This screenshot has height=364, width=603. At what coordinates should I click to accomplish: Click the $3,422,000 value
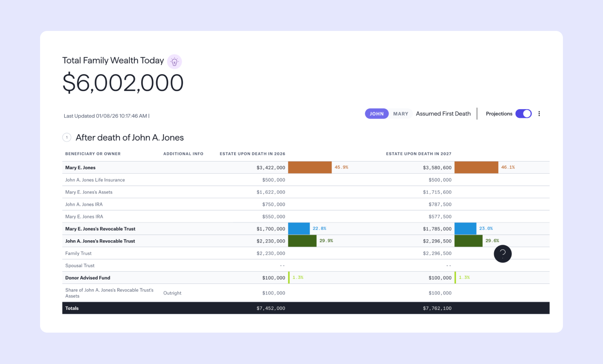click(271, 168)
